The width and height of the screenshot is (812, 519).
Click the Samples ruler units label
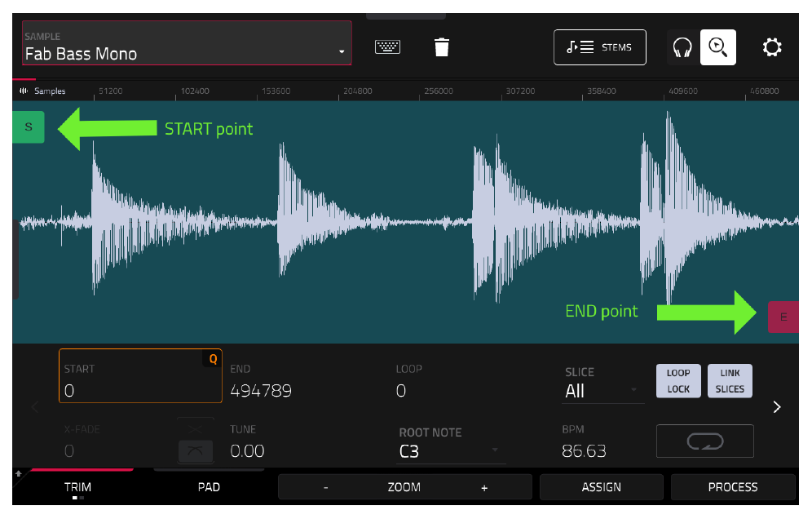tap(50, 91)
